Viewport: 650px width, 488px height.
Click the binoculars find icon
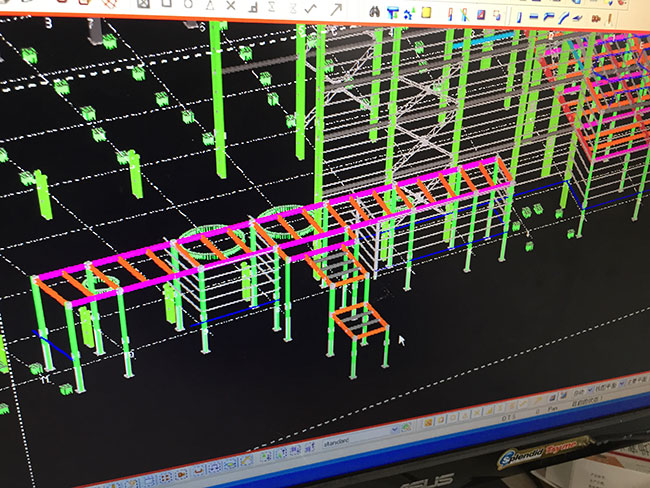point(375,11)
